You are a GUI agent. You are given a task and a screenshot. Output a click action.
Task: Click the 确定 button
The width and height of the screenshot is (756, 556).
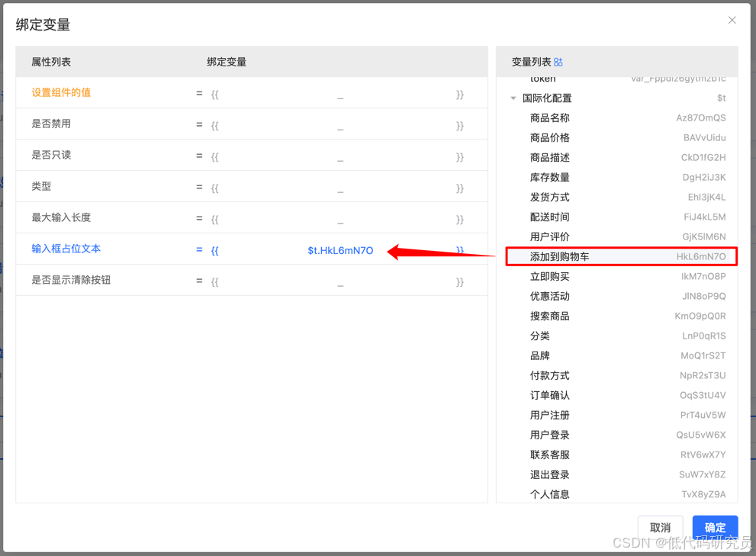[715, 527]
